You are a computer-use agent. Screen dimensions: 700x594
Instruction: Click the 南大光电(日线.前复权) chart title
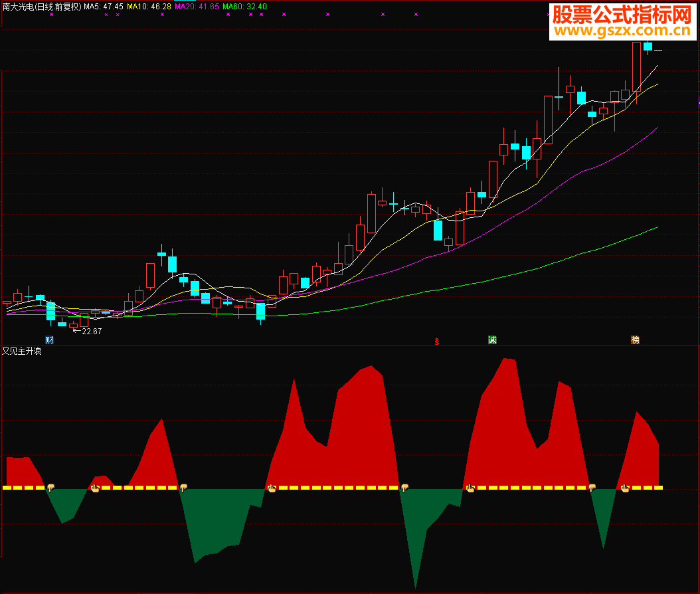coord(42,7)
